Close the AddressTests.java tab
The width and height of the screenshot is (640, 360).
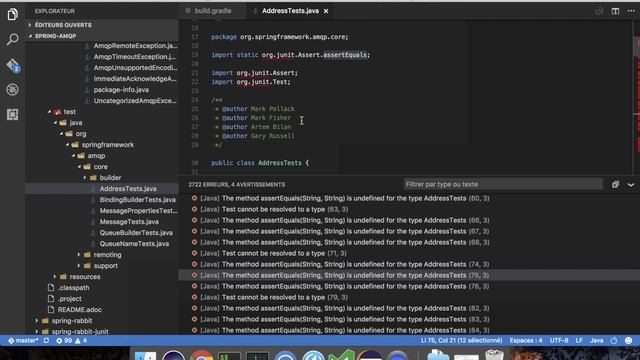(x=326, y=11)
